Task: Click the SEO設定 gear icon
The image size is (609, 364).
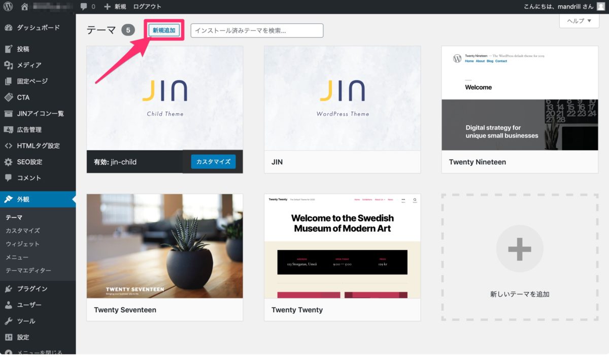Action: (x=9, y=162)
